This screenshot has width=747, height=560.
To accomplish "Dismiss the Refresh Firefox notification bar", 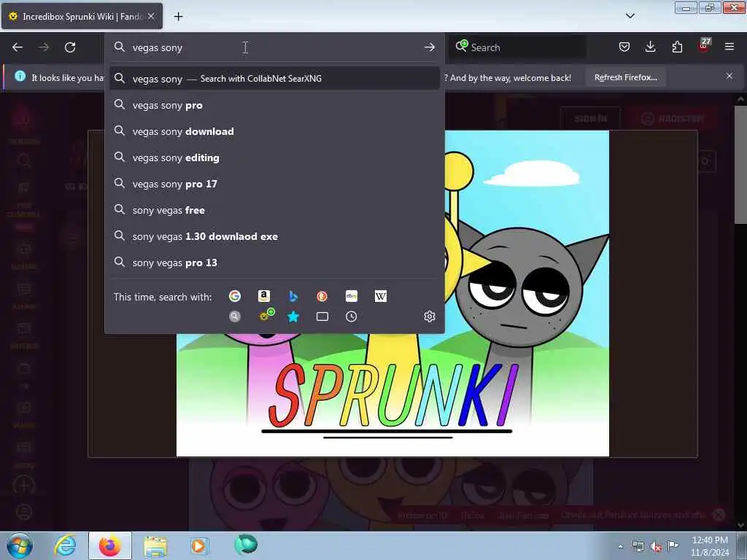I will pos(729,76).
